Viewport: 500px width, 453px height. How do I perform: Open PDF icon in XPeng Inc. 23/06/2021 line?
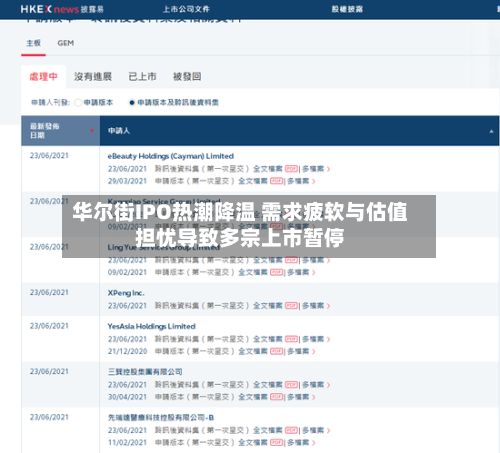coord(291,306)
